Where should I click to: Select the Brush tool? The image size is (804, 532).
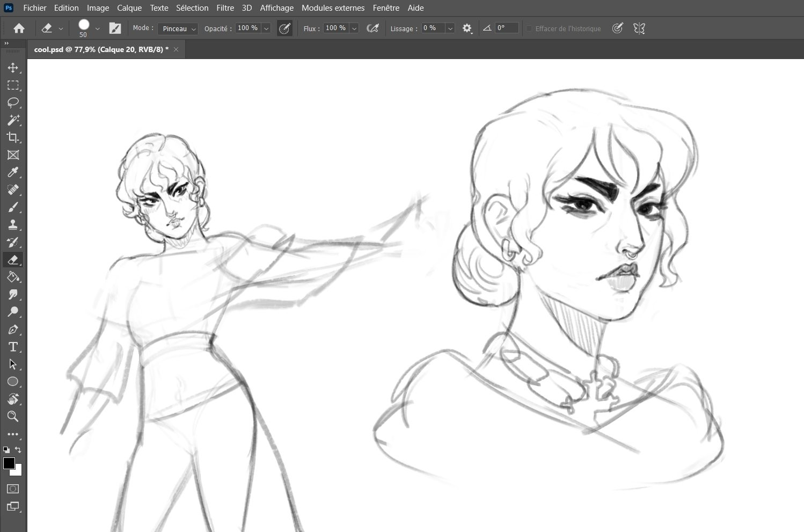(13, 207)
